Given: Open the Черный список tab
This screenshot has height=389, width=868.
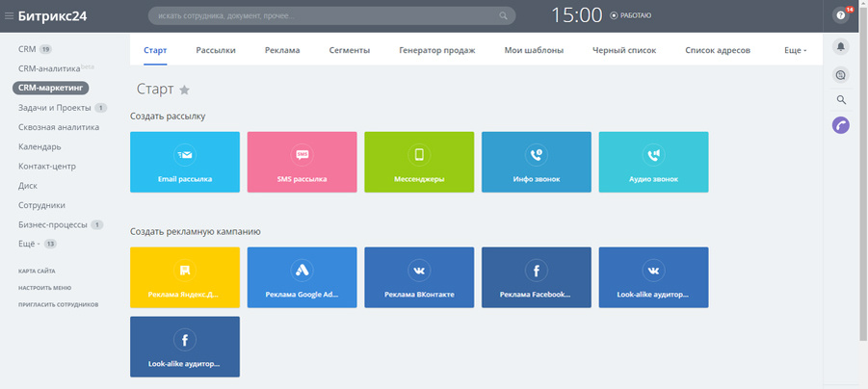Looking at the screenshot, I should pos(624,50).
